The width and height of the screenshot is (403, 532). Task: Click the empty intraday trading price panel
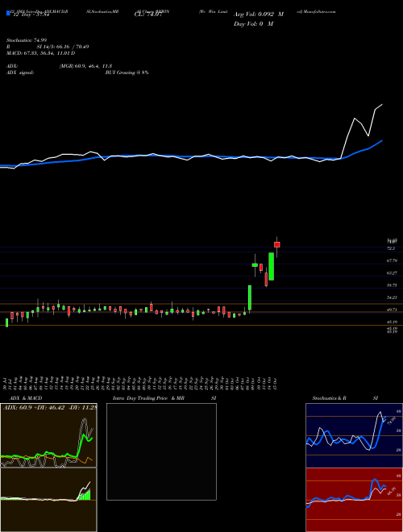click(x=161, y=451)
